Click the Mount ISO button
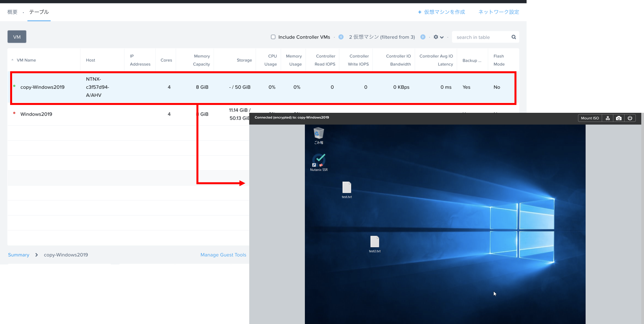Screen dimensions: 644x324 (590, 118)
